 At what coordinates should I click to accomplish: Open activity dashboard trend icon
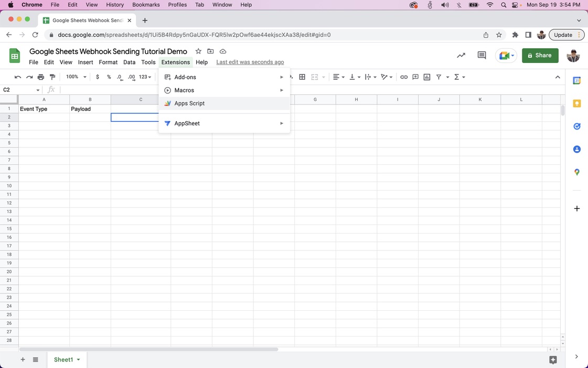point(461,56)
